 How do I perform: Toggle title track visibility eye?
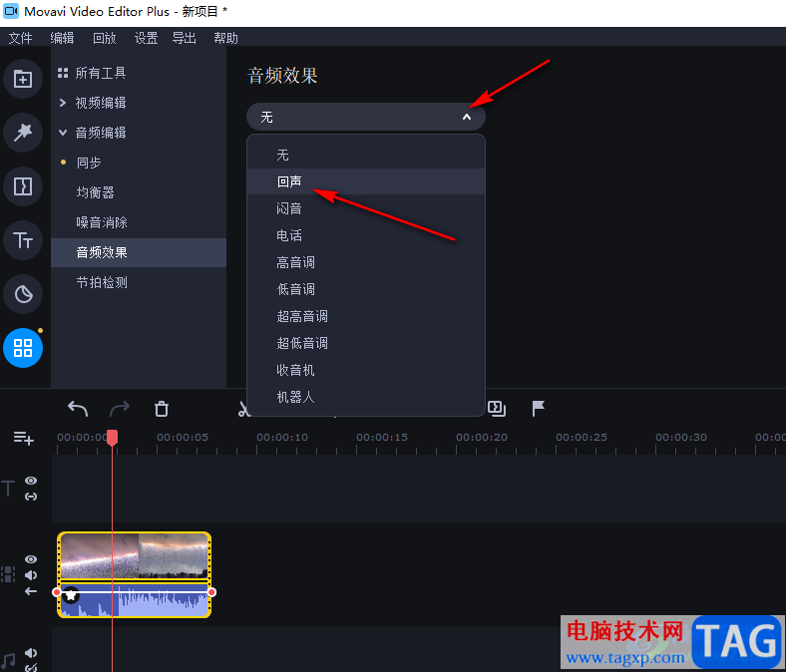31,481
